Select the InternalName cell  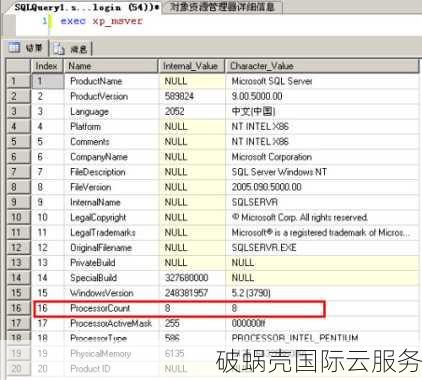(111, 202)
